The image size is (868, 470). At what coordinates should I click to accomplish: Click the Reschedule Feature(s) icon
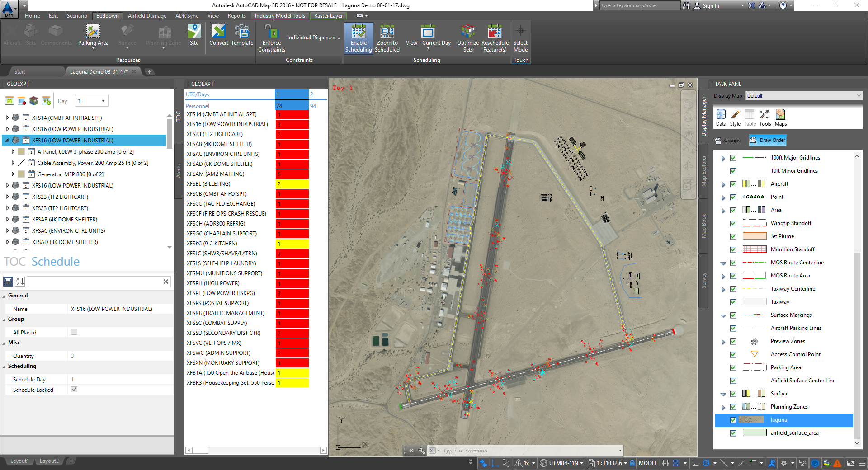pyautogui.click(x=495, y=32)
